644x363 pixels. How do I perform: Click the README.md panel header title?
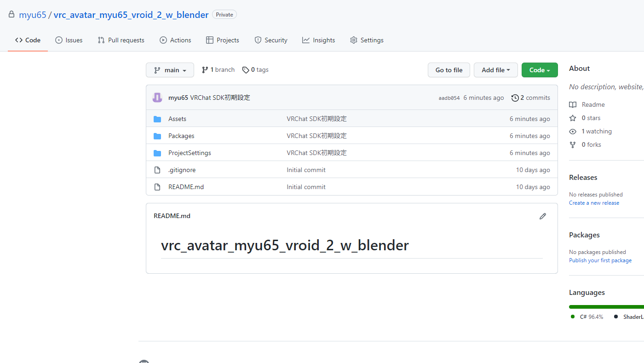172,216
